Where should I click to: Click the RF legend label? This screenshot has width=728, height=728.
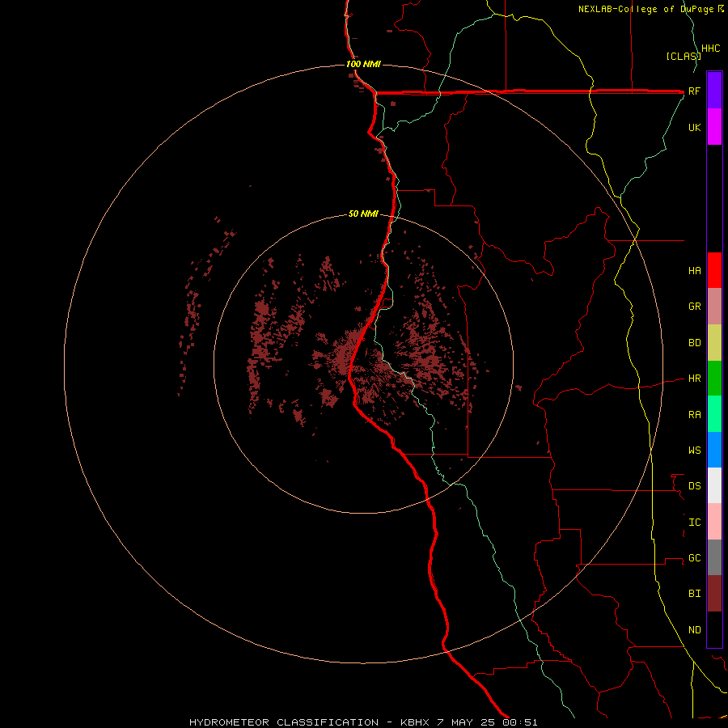click(694, 91)
